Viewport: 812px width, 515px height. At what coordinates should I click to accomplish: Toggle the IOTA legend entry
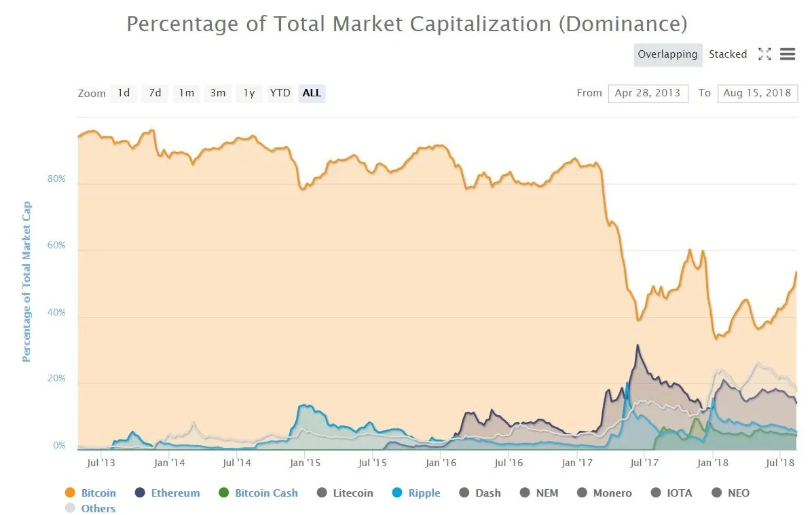(x=671, y=493)
